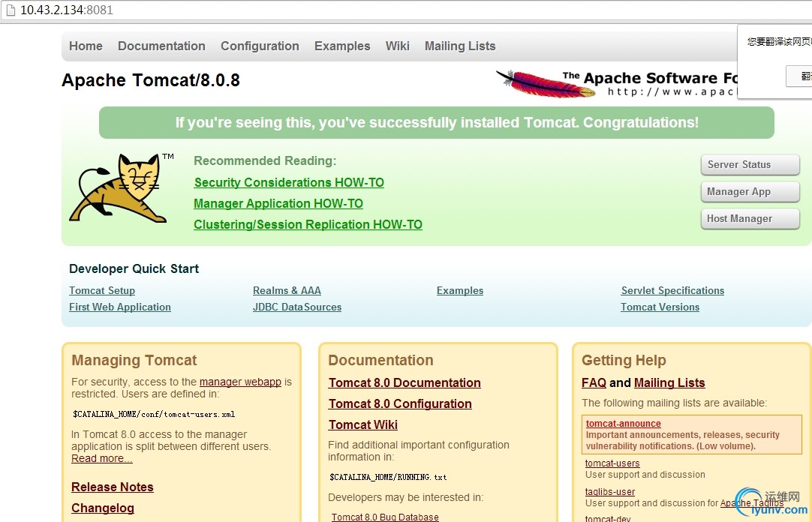Image resolution: width=812 pixels, height=522 pixels.
Task: Open the Changelog link
Action: [x=103, y=508]
